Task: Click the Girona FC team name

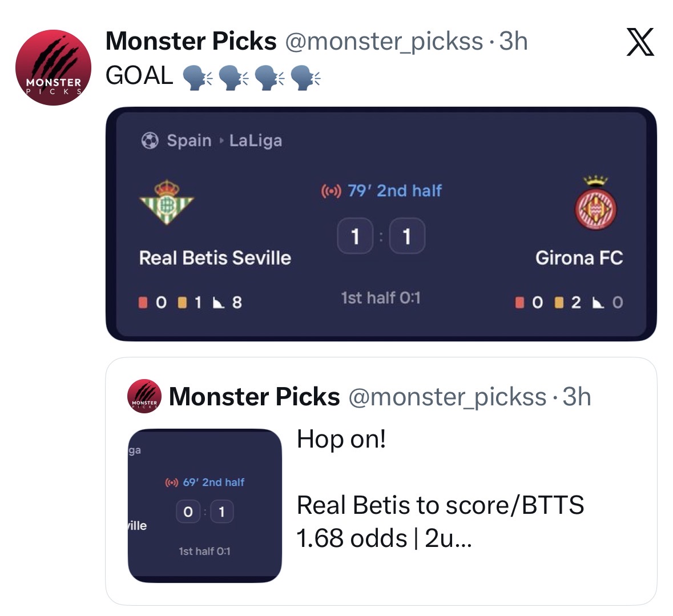Action: [579, 258]
